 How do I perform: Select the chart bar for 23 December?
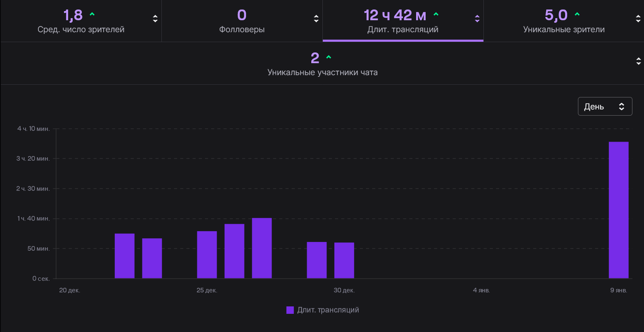coord(152,258)
